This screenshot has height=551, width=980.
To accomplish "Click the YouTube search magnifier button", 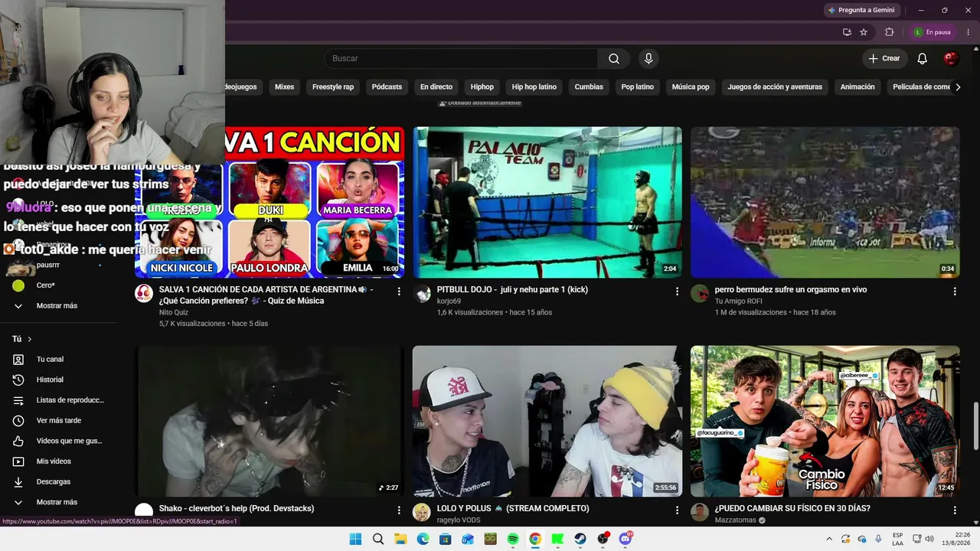I will (614, 59).
